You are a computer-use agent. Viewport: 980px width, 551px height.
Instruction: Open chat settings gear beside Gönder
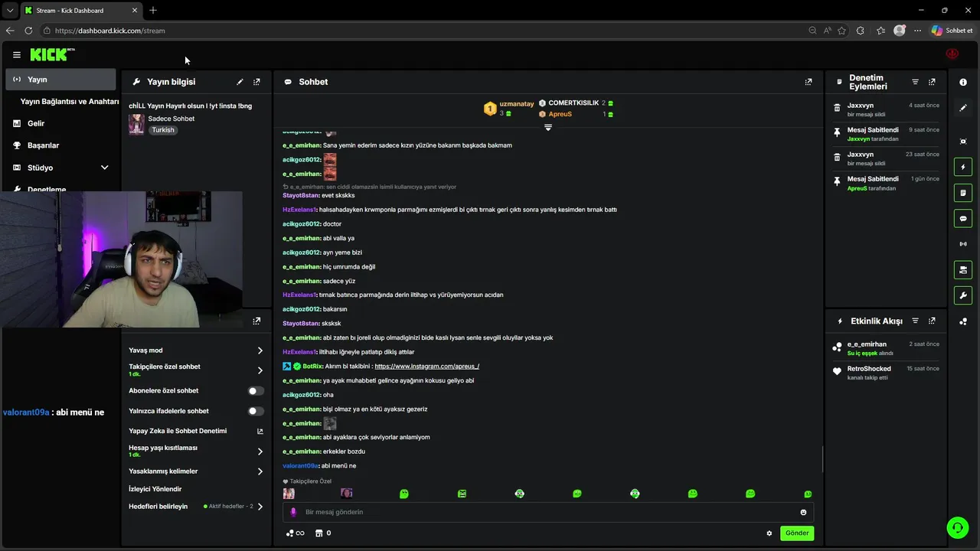769,533
